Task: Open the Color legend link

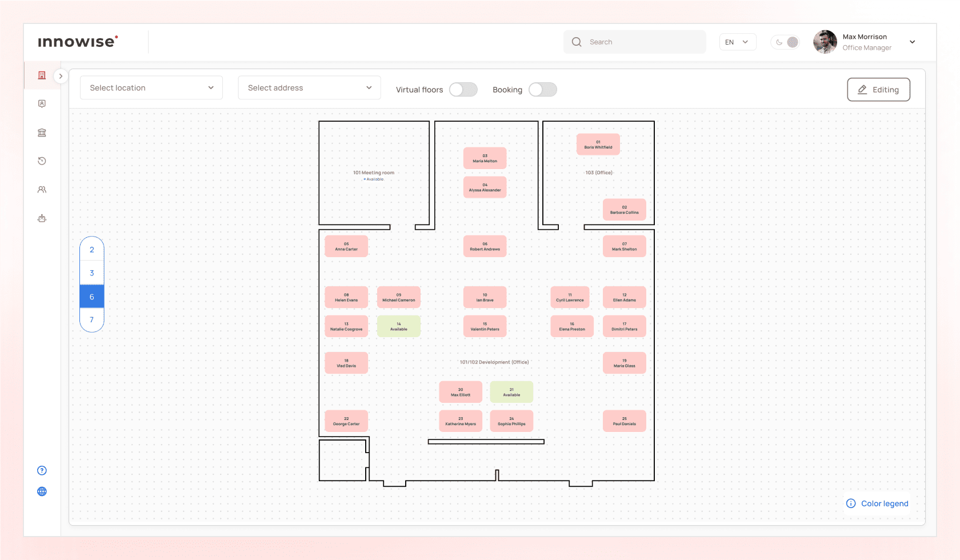Action: pos(877,503)
